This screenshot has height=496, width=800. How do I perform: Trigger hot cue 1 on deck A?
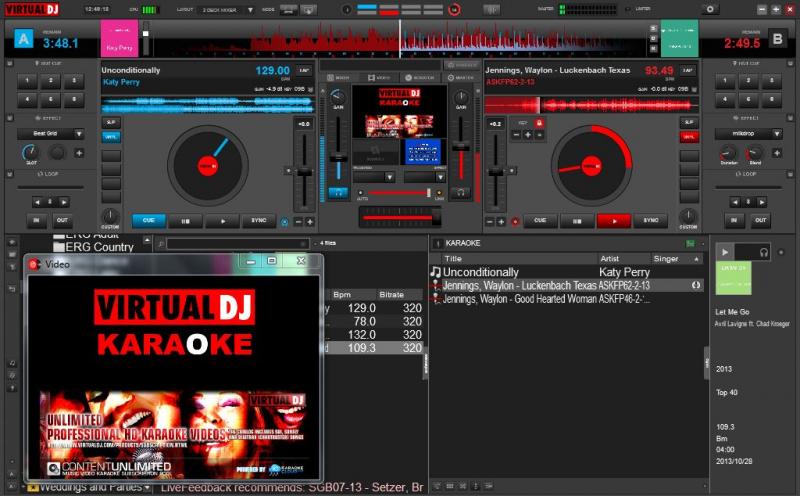[27, 81]
